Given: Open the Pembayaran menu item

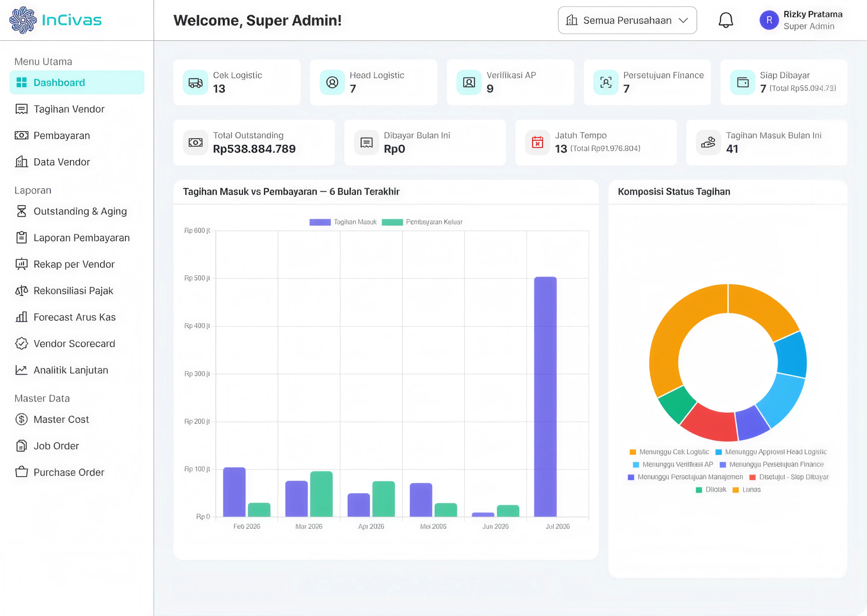Looking at the screenshot, I should coord(77,136).
